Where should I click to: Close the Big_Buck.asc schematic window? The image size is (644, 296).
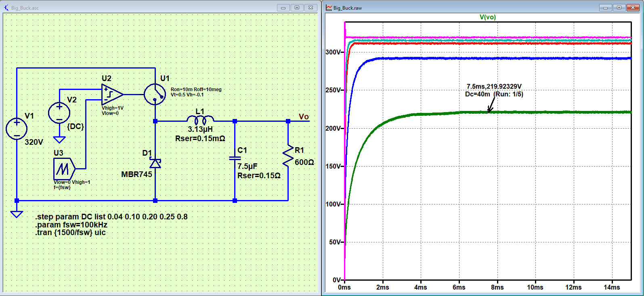pos(310,8)
